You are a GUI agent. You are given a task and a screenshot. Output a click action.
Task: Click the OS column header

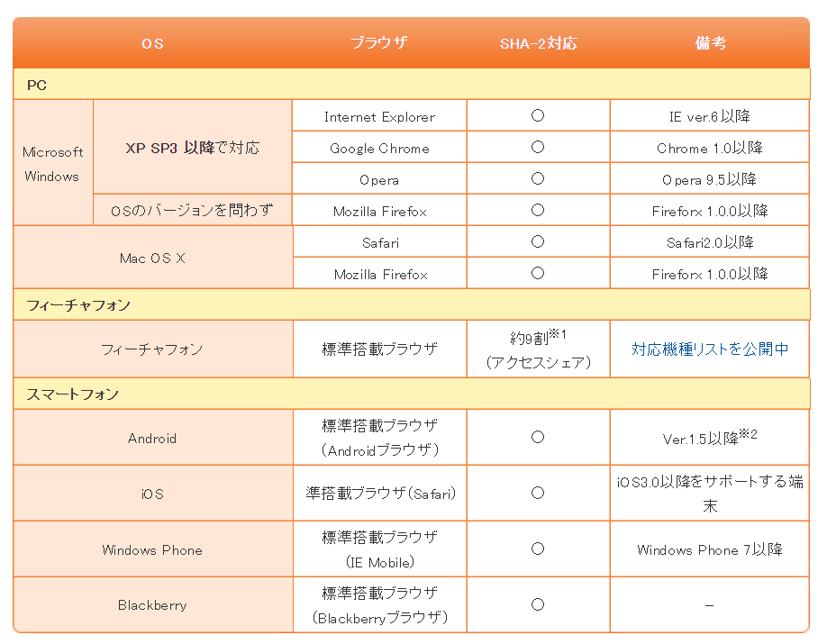[x=152, y=43]
